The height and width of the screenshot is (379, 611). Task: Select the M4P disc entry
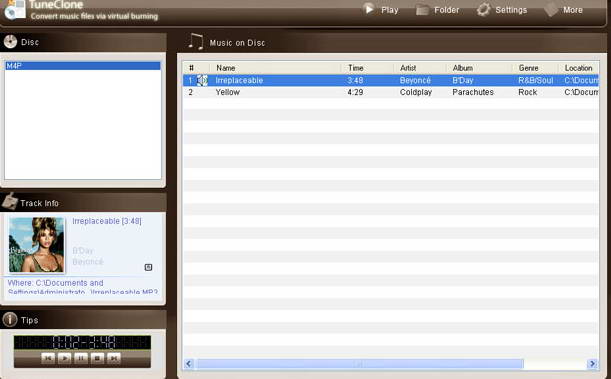[83, 66]
